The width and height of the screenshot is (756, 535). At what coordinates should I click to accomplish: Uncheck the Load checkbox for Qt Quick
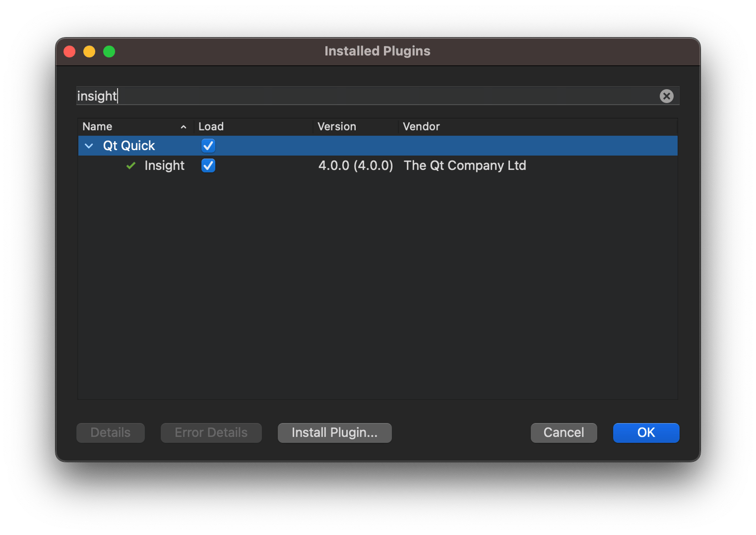click(x=208, y=146)
